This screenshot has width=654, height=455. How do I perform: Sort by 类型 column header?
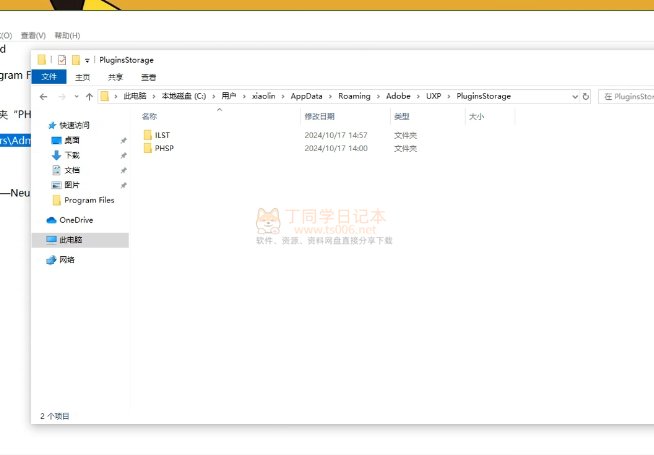pos(402,116)
